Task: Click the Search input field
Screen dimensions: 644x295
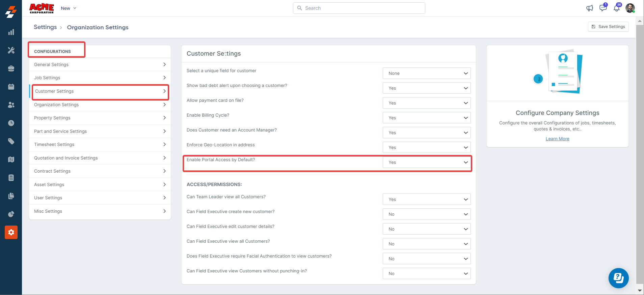Action: (359, 8)
